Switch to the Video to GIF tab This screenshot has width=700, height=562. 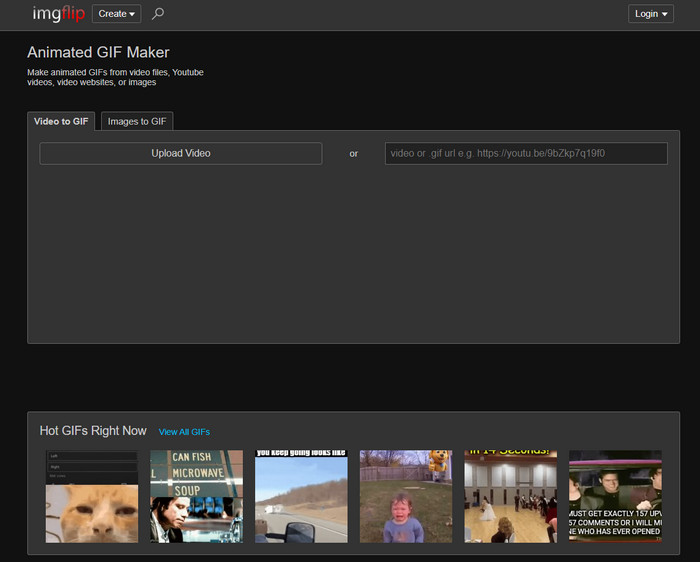(x=61, y=121)
